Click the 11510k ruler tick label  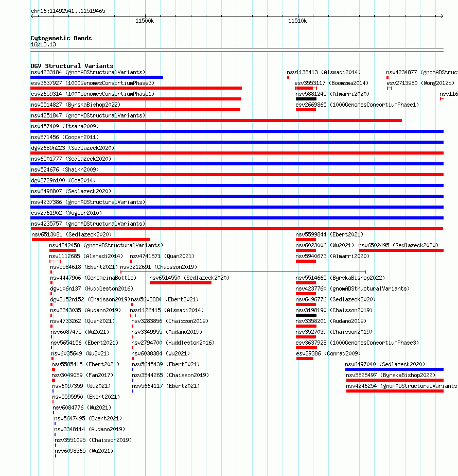pyautogui.click(x=297, y=21)
